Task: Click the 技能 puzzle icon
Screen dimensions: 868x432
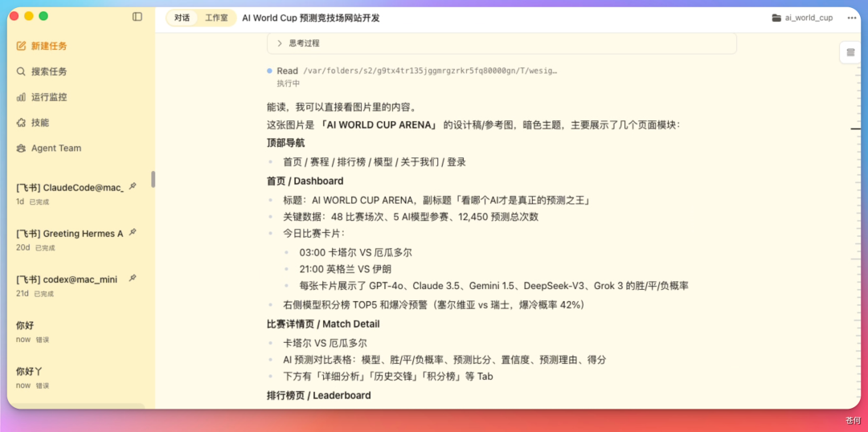Action: click(21, 122)
